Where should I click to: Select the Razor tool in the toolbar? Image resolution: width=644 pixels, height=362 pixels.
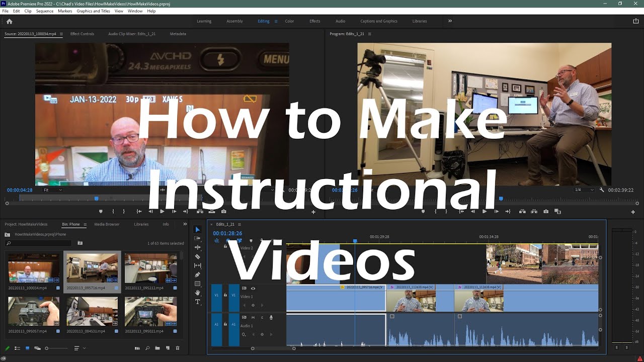[197, 256]
